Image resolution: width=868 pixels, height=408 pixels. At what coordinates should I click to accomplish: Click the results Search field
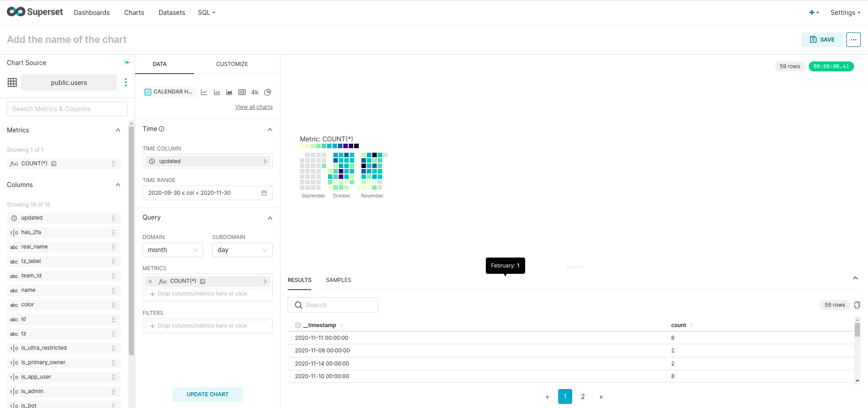pyautogui.click(x=333, y=305)
